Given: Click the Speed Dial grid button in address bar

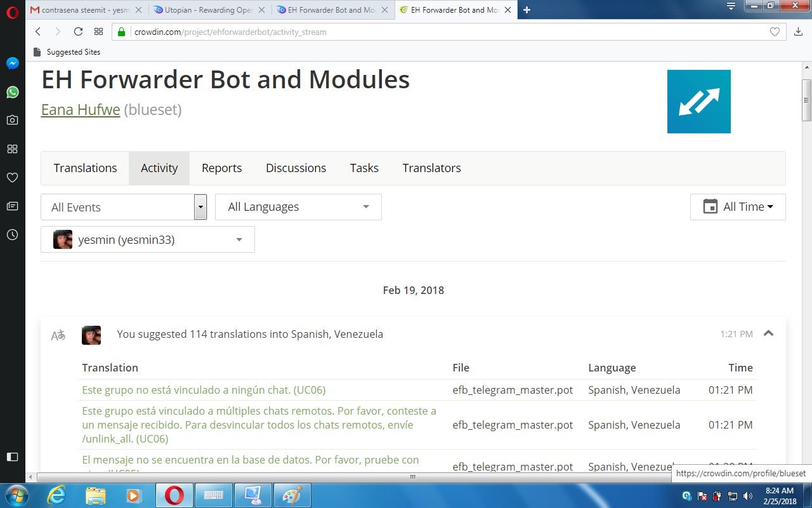Looking at the screenshot, I should tap(98, 32).
